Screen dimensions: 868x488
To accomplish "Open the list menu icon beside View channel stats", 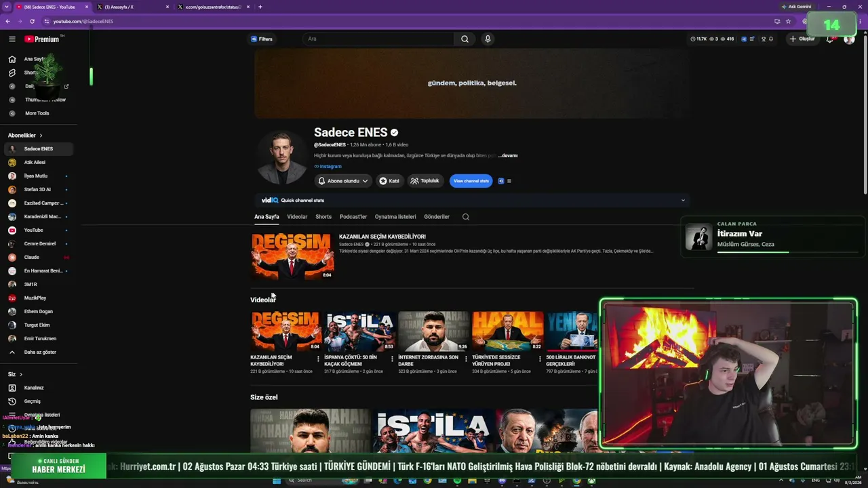I will pos(509,181).
